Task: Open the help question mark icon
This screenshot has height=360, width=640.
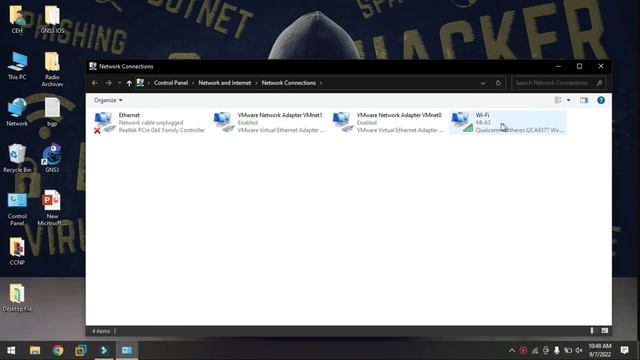Action: (x=601, y=100)
